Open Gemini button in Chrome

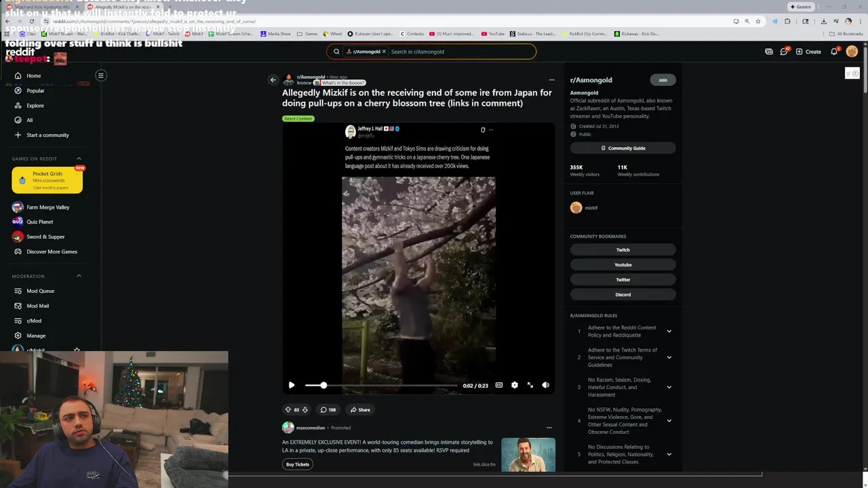pyautogui.click(x=800, y=7)
